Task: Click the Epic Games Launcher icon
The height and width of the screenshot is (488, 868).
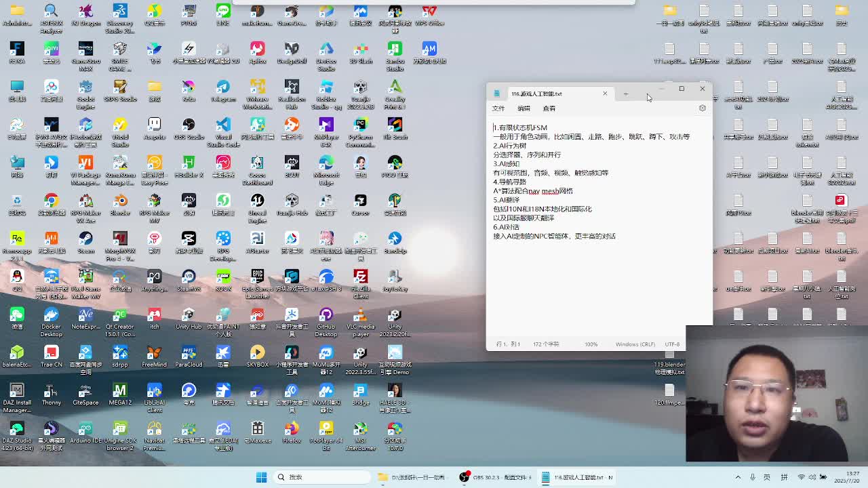Action: coord(257,277)
